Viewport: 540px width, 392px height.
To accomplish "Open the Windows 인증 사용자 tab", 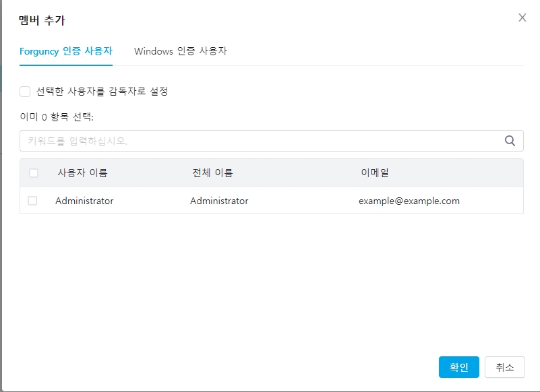I will click(x=180, y=51).
